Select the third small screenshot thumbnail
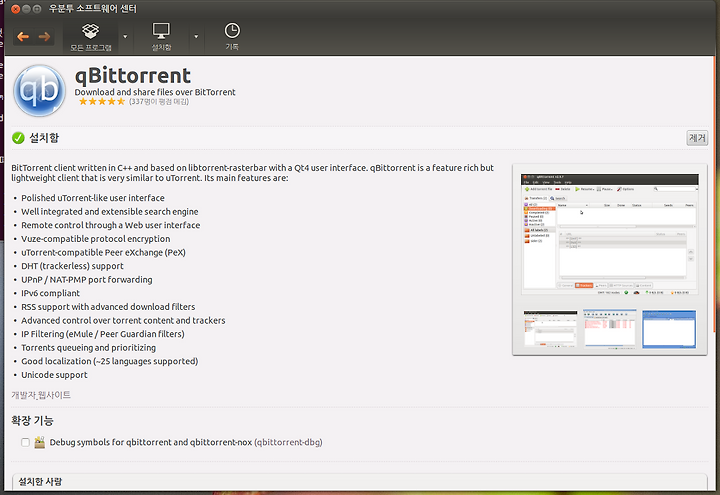This screenshot has width=720, height=495. click(x=669, y=329)
